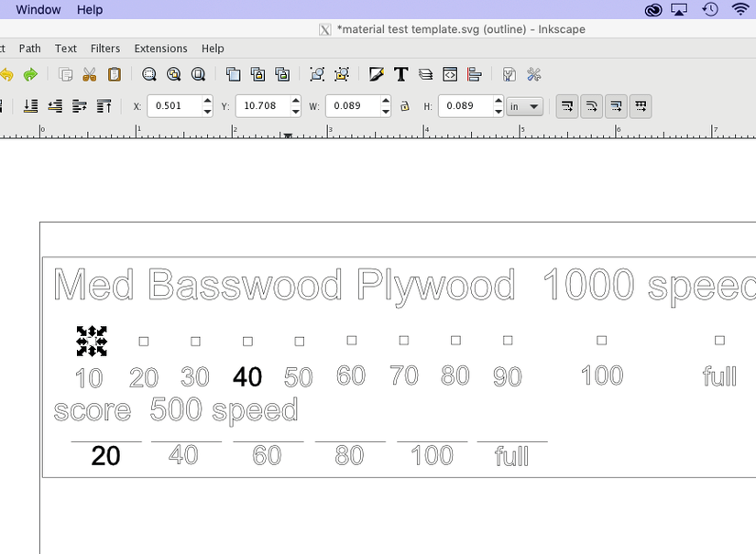
Task: Enable scale stroke width when scaling
Action: tap(567, 106)
